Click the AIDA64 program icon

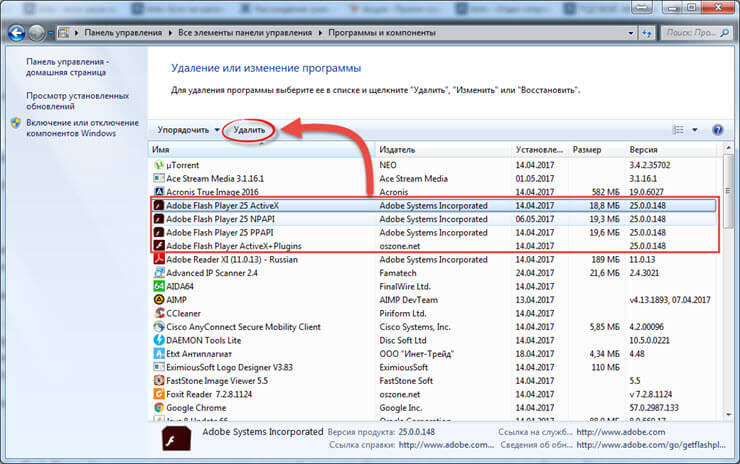coord(159,286)
